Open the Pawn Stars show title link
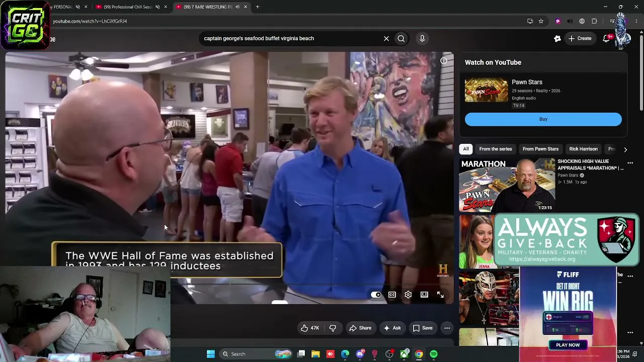 coord(527,82)
